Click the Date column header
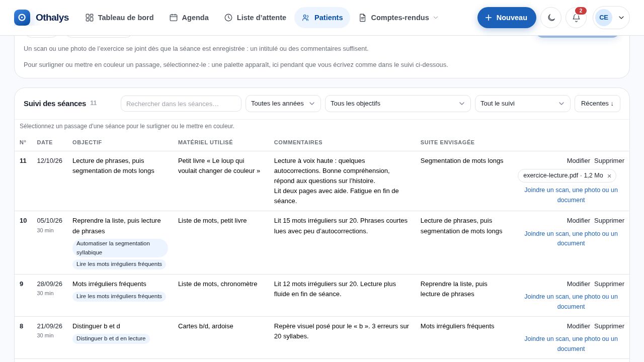 pyautogui.click(x=45, y=143)
